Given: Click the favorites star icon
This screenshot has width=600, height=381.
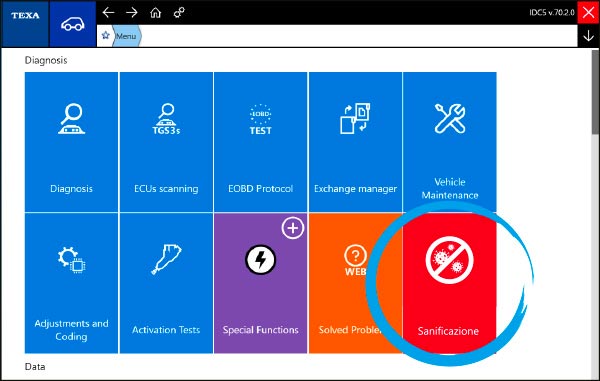Looking at the screenshot, I should 106,36.
